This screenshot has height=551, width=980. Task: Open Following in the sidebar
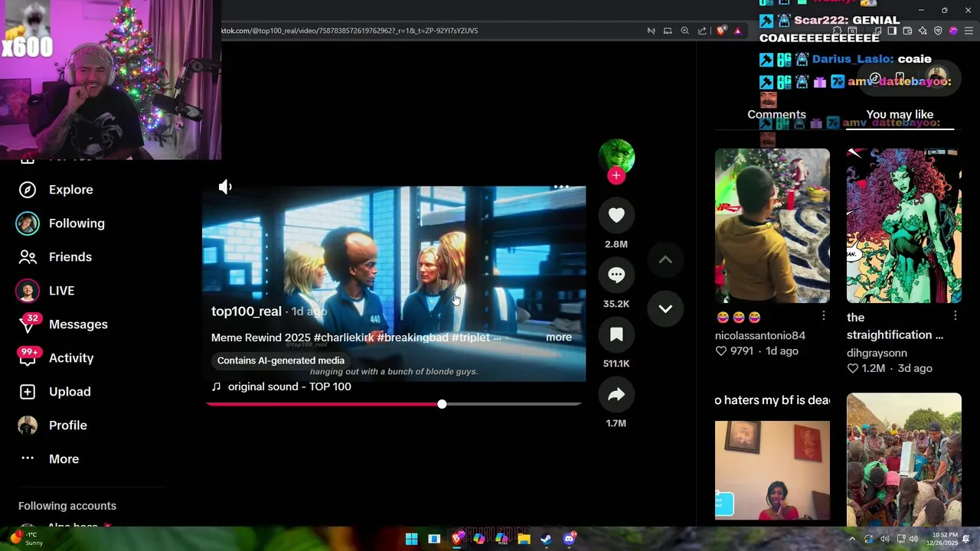tap(77, 223)
